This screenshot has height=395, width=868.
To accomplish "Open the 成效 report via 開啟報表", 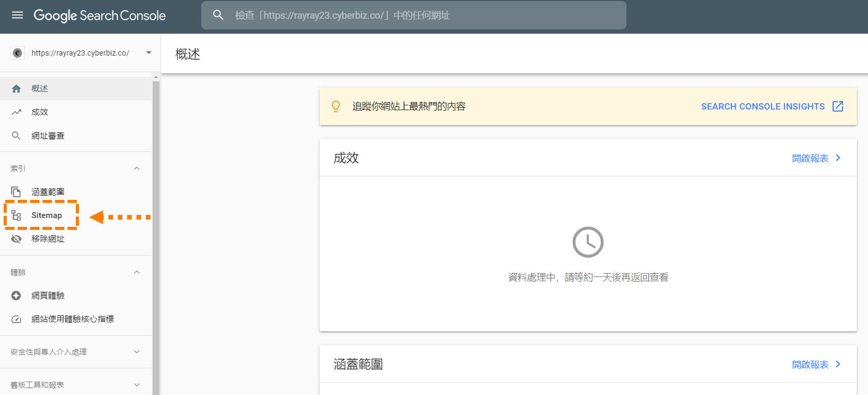I will [810, 158].
